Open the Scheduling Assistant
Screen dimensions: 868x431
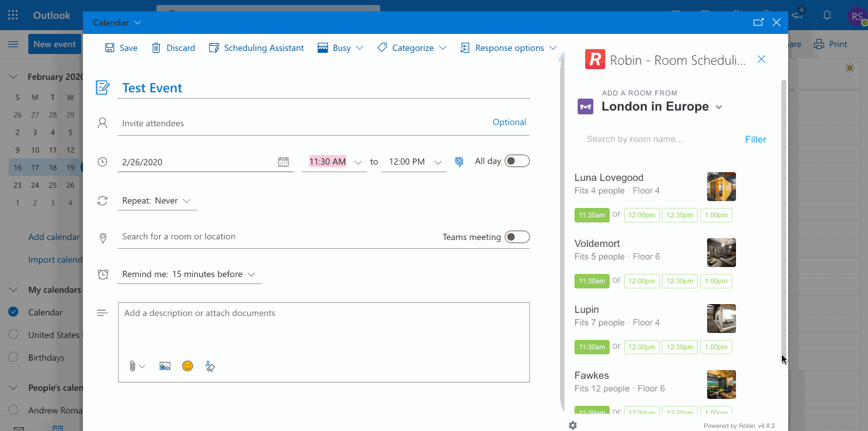(256, 48)
